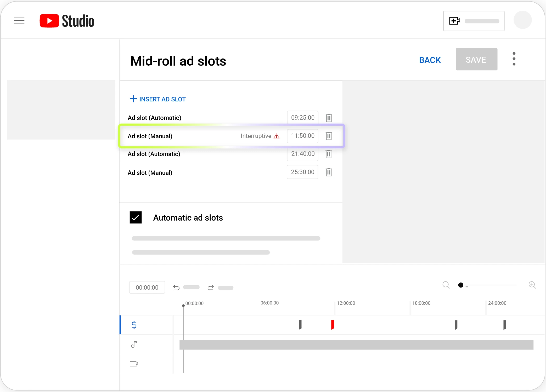Click the Create video camera icon
The height and width of the screenshot is (392, 546).
(454, 21)
